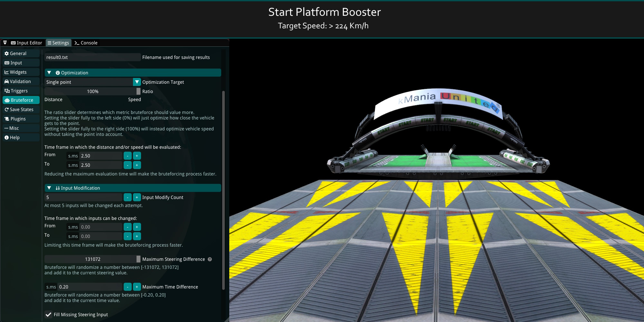Click the Input Modify Count field
Image resolution: width=644 pixels, height=322 pixels.
click(83, 197)
